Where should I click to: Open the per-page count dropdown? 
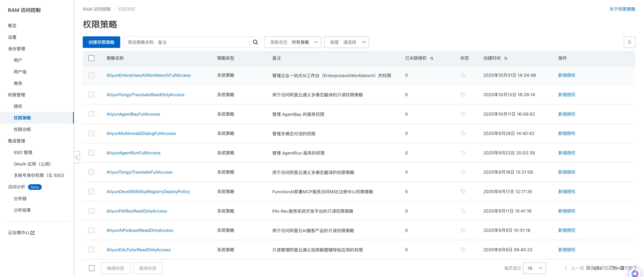tap(534, 268)
